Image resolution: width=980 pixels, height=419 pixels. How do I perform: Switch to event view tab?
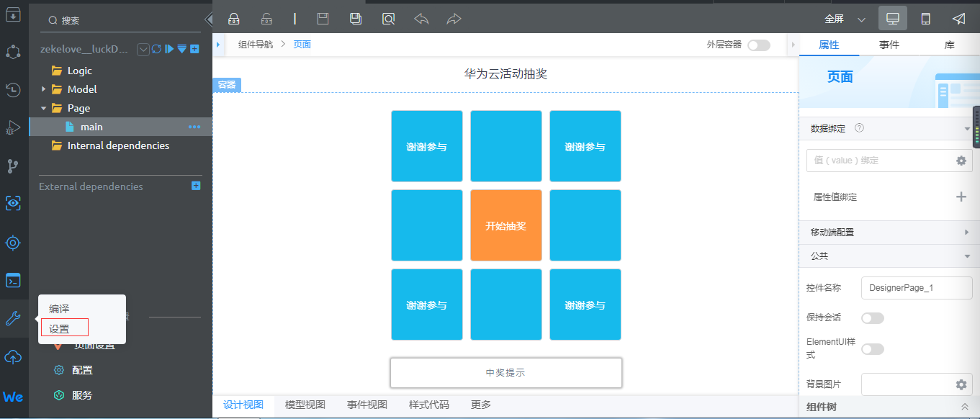(x=367, y=405)
